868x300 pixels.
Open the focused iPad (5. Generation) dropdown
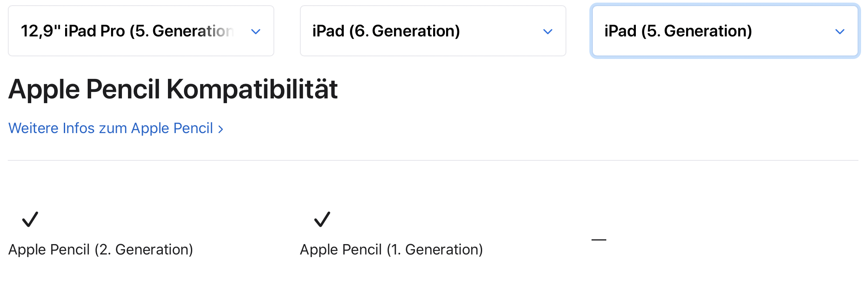(725, 31)
